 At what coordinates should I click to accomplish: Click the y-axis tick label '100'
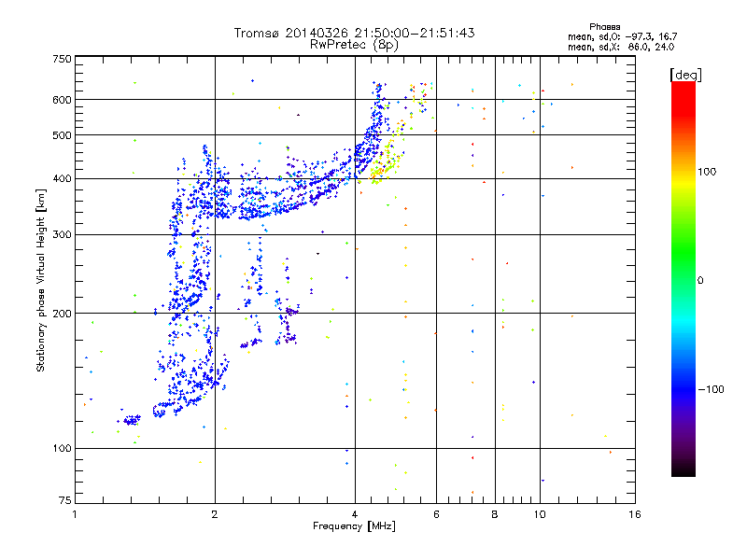[62, 448]
